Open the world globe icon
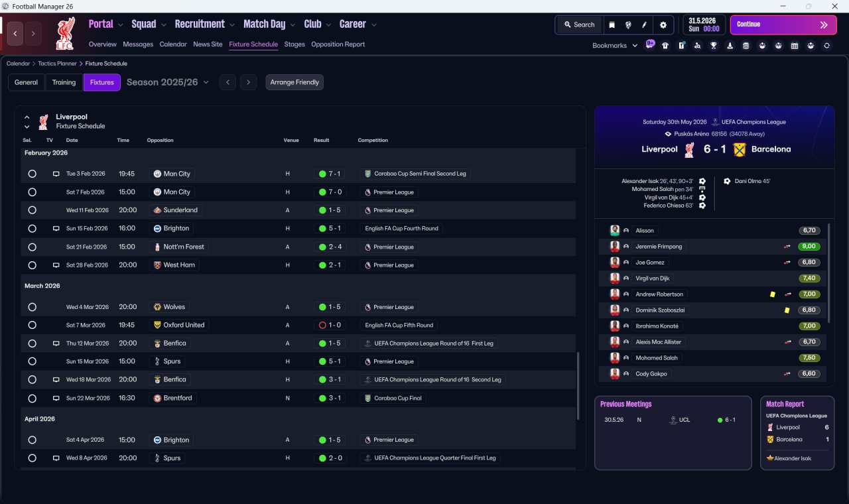 pyautogui.click(x=628, y=25)
